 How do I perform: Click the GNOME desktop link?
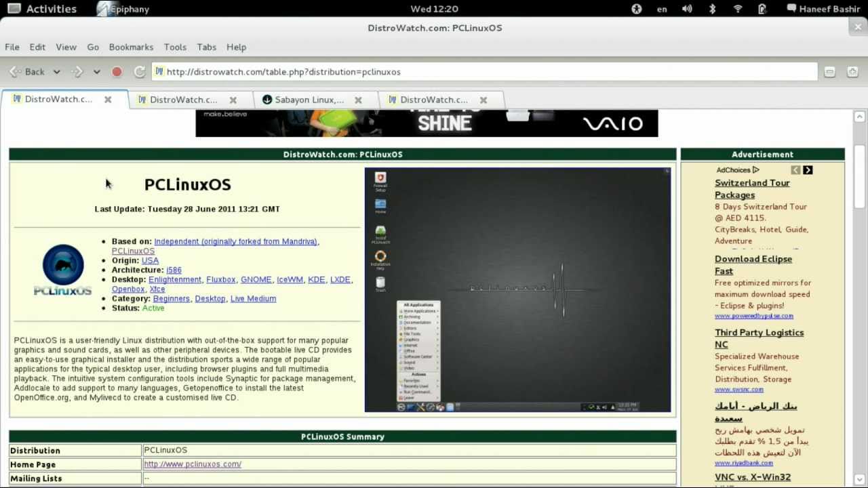pos(256,279)
